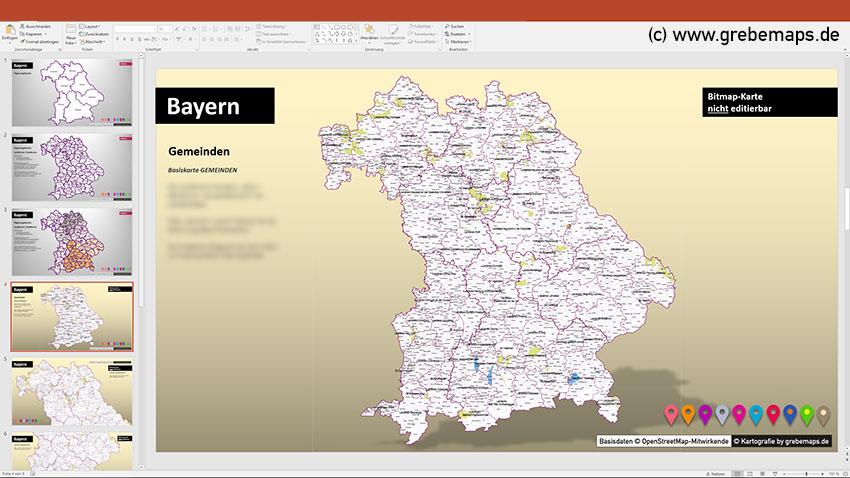Expand the Markieren dropdown
Image resolution: width=850 pixels, height=478 pixels.
458,41
